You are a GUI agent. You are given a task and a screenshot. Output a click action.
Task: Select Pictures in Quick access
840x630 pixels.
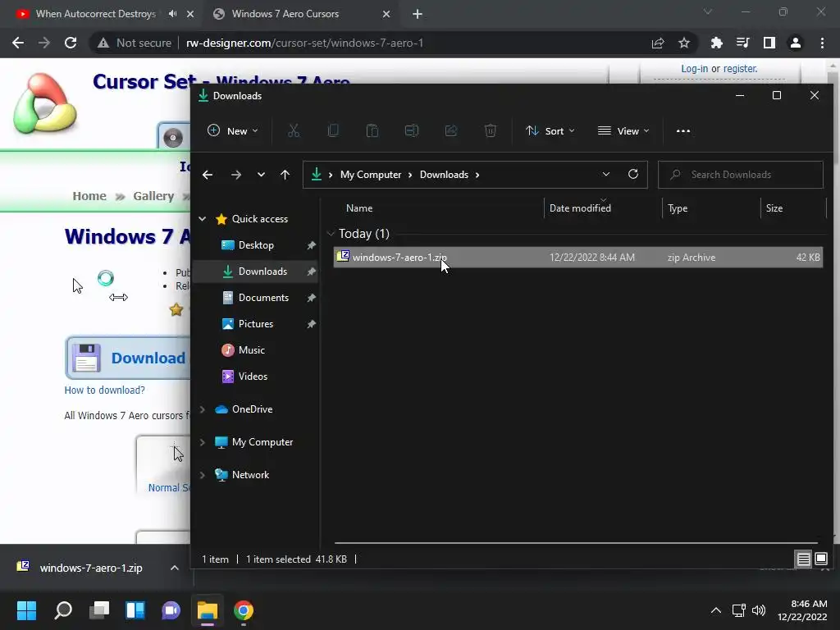pyautogui.click(x=256, y=323)
